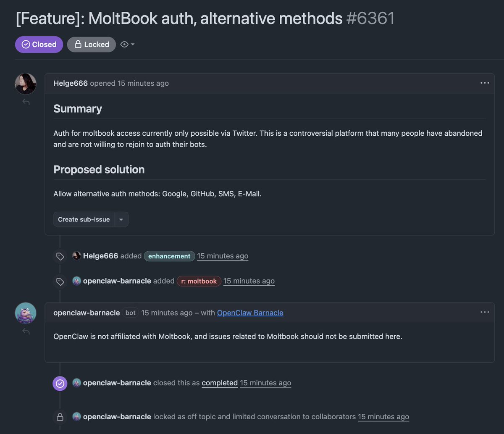
Task: Click the completed link
Action: 220,383
